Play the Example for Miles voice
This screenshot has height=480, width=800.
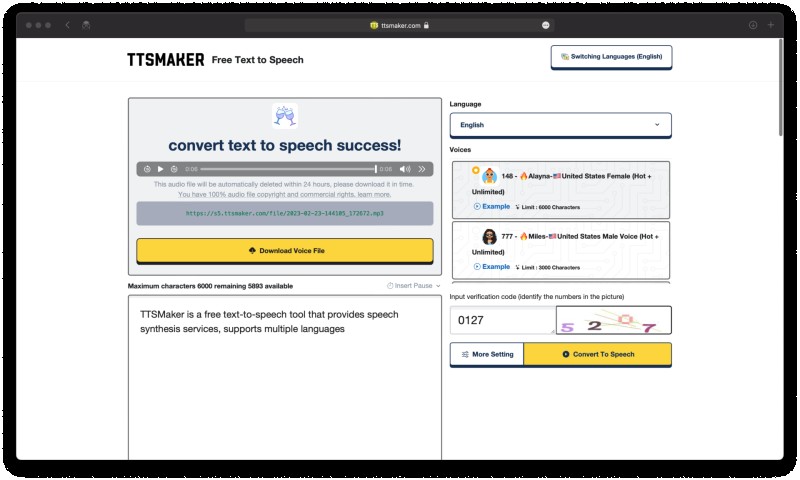click(492, 267)
